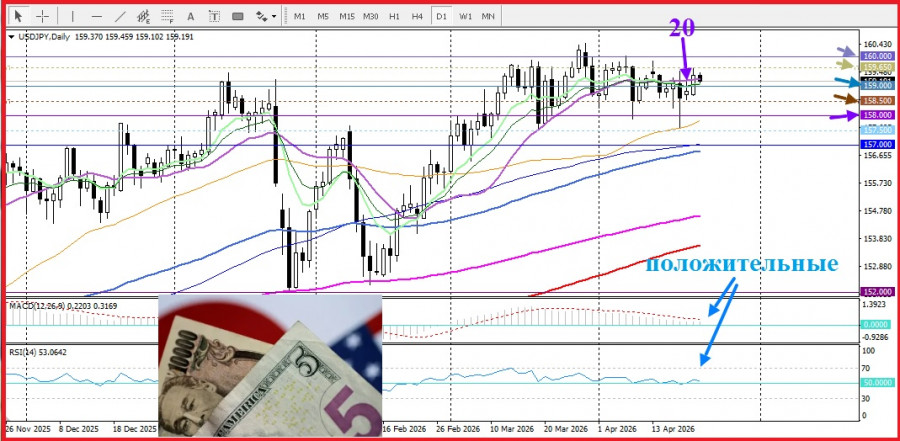
Task: Switch chart to M15 timeframe
Action: [x=347, y=16]
